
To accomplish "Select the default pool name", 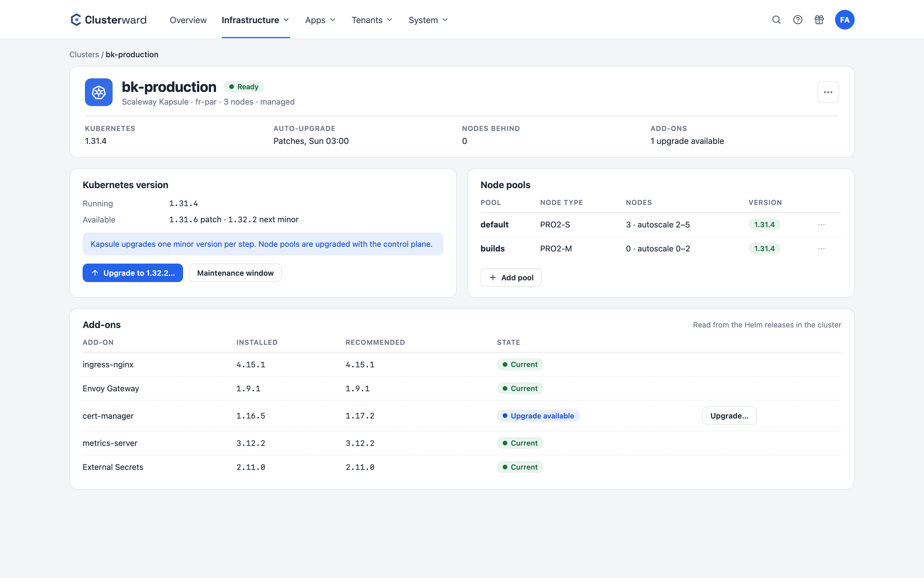I will click(494, 225).
